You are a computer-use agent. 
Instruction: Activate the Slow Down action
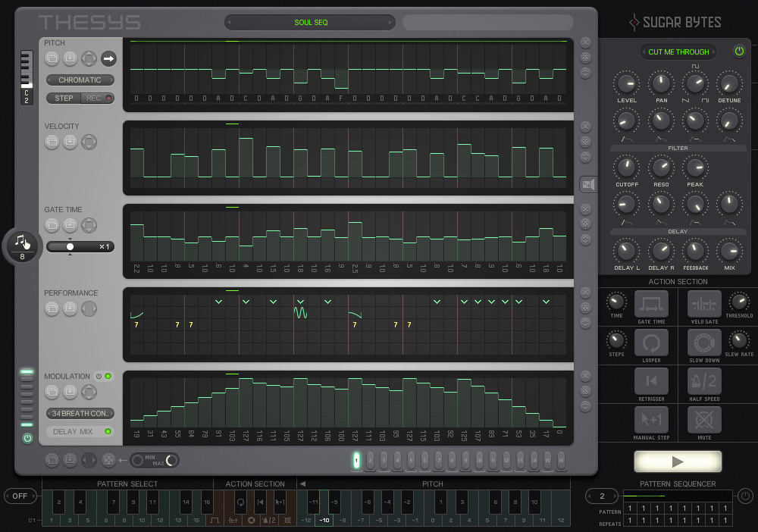(704, 343)
